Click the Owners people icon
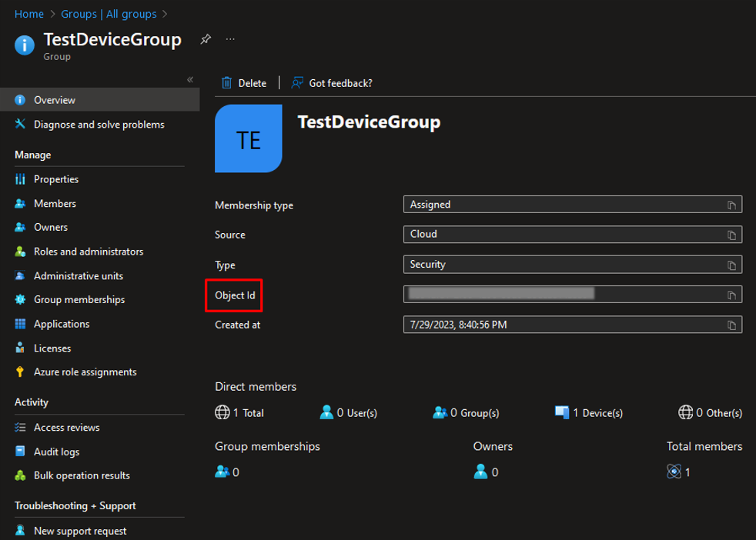 pyautogui.click(x=20, y=227)
